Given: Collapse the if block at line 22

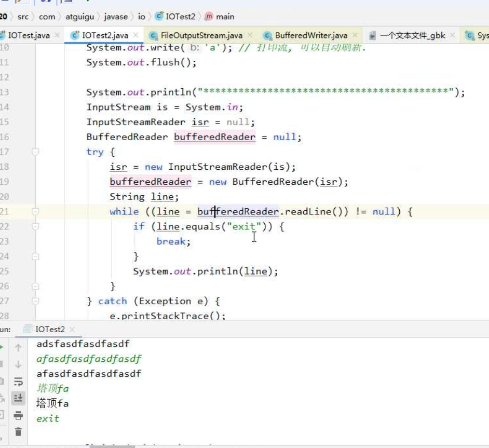Looking at the screenshot, I should click(35, 226).
